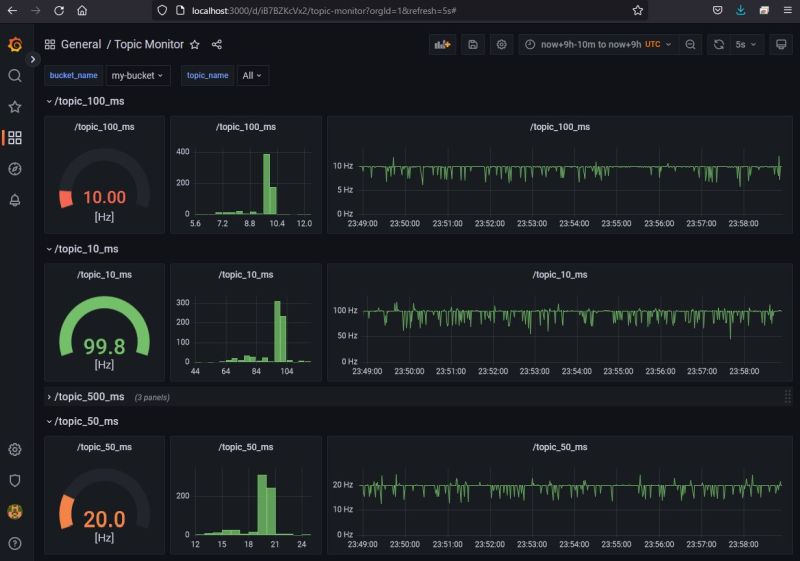
Task: Open Starred dashboards in sidebar
Action: (15, 107)
